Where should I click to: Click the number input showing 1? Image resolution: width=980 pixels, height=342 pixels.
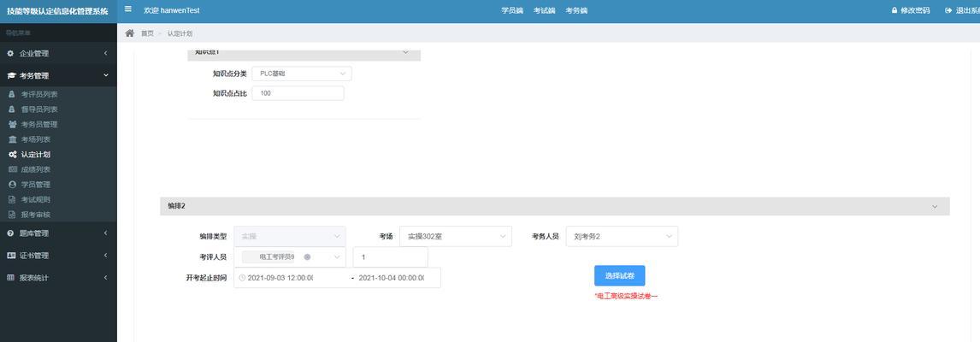tap(390, 257)
